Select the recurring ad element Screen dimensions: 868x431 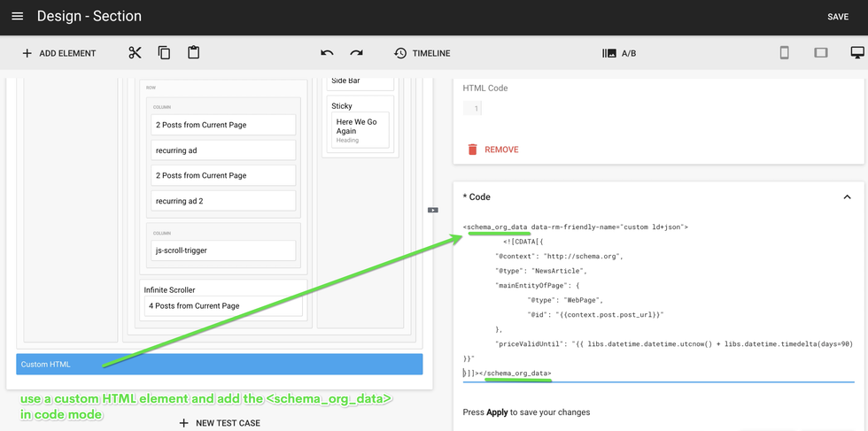pos(223,150)
